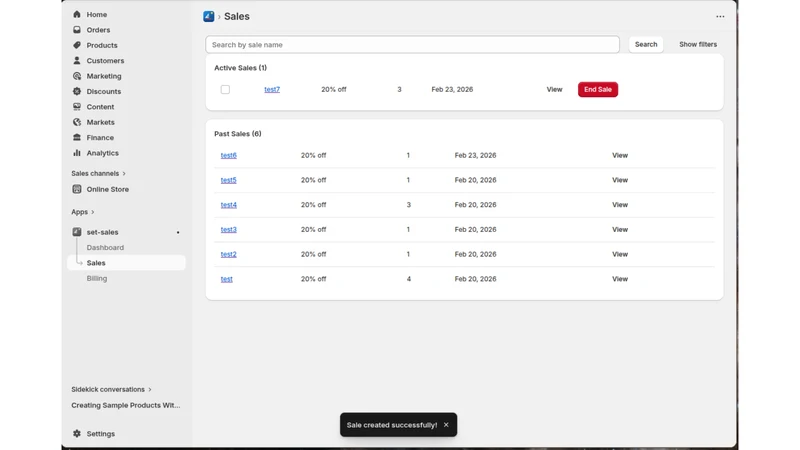Open the Settings page
The height and width of the screenshot is (450, 800).
tap(101, 433)
